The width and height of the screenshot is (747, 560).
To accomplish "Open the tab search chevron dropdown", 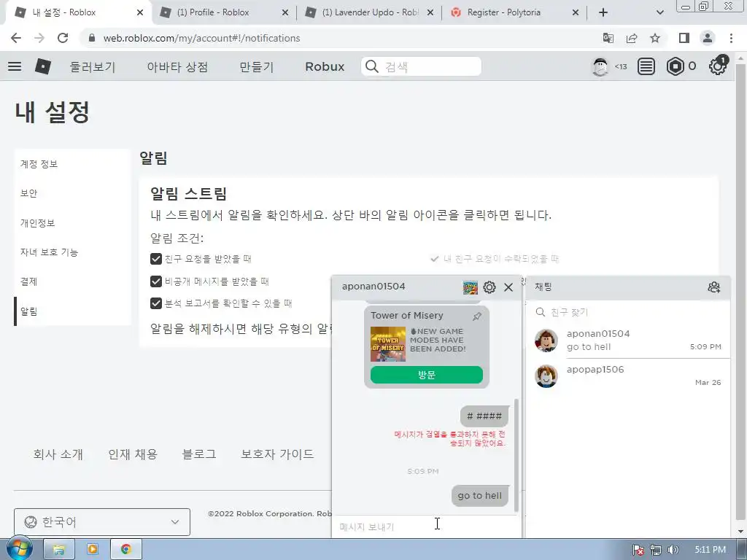I will 659,12.
